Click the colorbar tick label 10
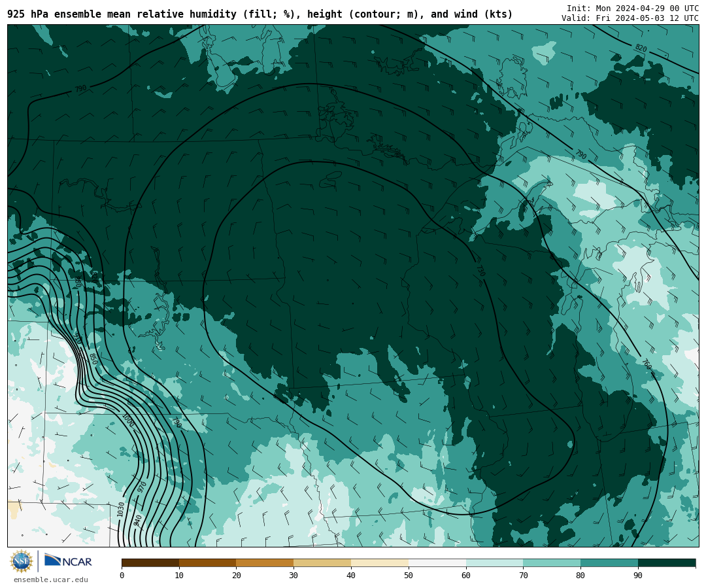This screenshot has width=706, height=588. tap(179, 576)
